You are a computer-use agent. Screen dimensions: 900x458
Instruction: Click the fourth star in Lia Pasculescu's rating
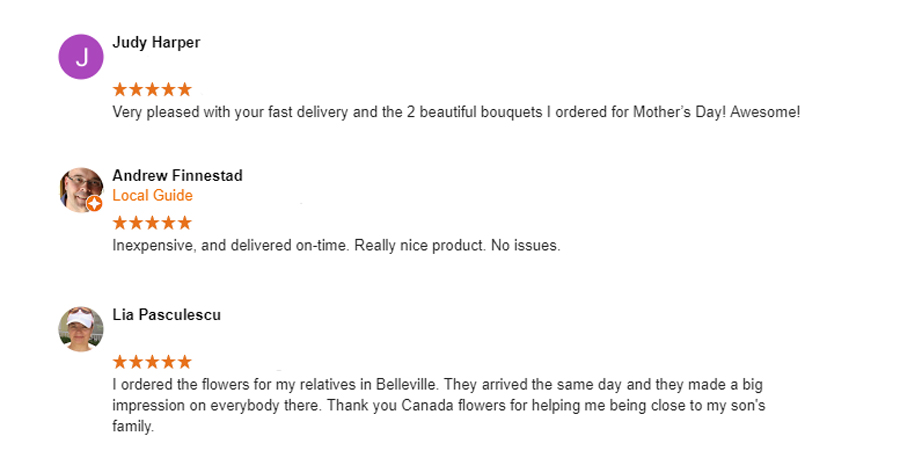pyautogui.click(x=168, y=362)
